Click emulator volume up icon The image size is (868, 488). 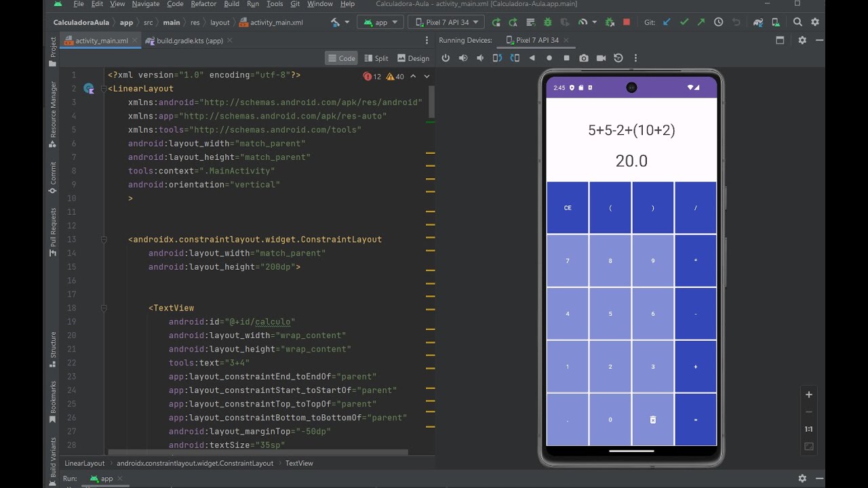(x=463, y=58)
